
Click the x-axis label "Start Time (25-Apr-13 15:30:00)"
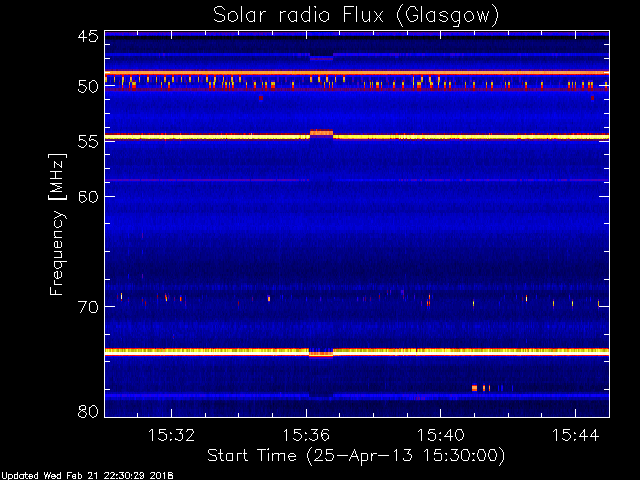(x=356, y=456)
